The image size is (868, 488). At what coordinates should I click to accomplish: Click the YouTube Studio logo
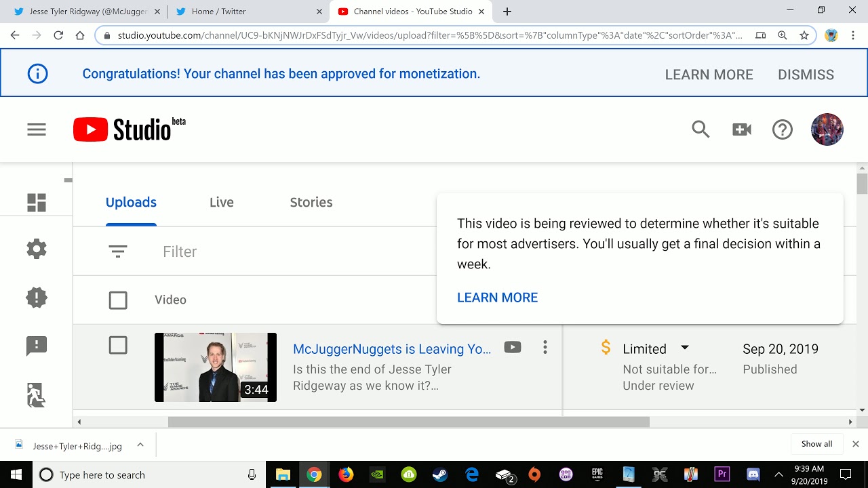pos(129,129)
